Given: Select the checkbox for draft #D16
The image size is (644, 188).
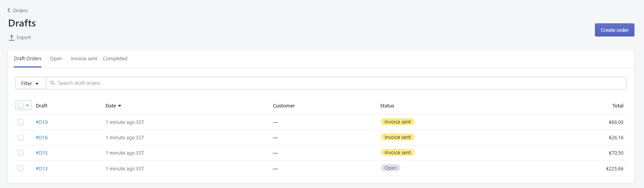Looking at the screenshot, I should point(21,138).
